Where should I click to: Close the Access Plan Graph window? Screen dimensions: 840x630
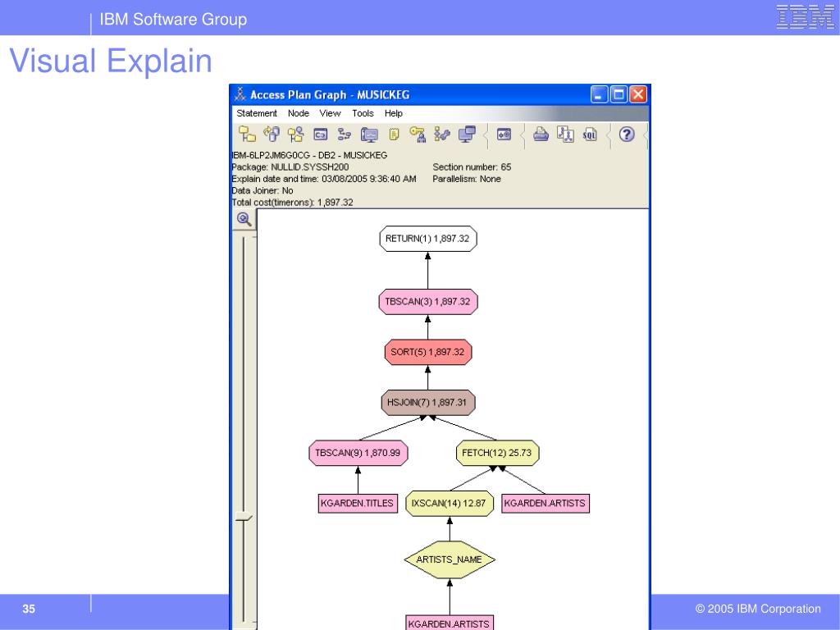638,95
